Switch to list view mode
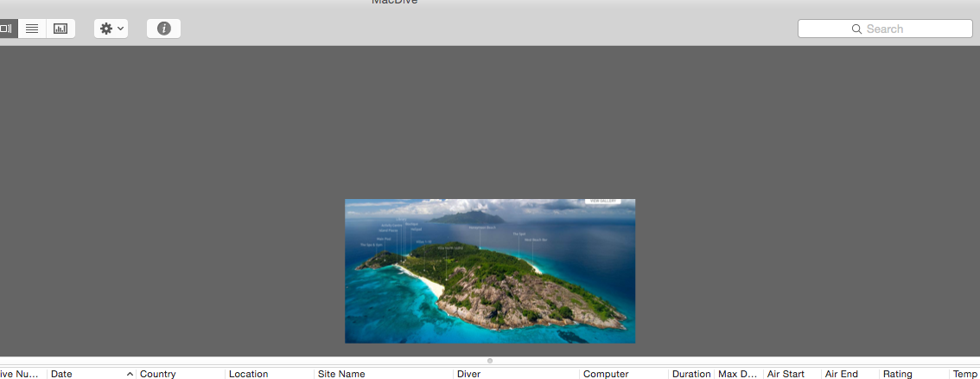The width and height of the screenshot is (980, 379). [32, 29]
